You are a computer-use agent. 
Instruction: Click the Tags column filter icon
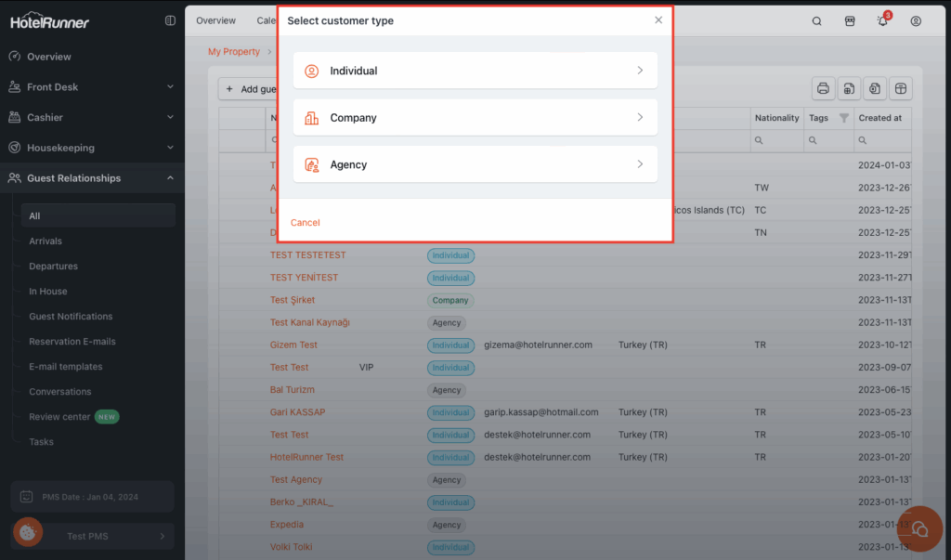point(843,118)
